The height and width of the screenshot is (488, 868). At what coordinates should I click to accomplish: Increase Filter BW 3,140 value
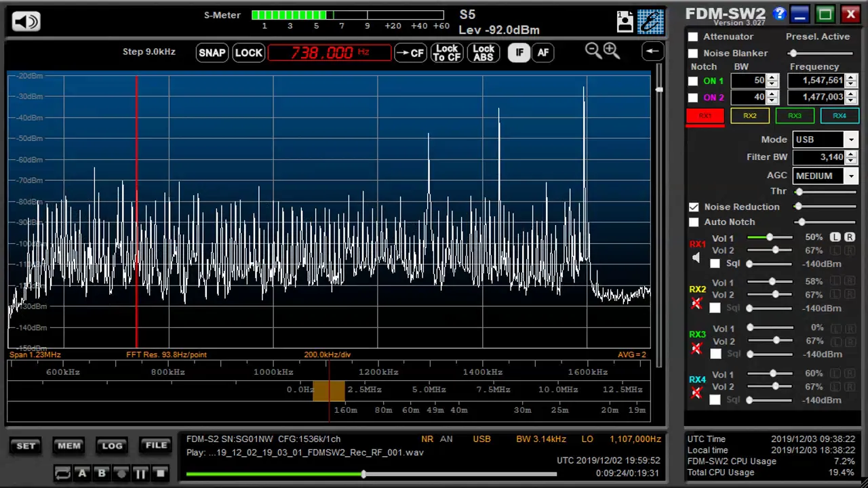[851, 154]
